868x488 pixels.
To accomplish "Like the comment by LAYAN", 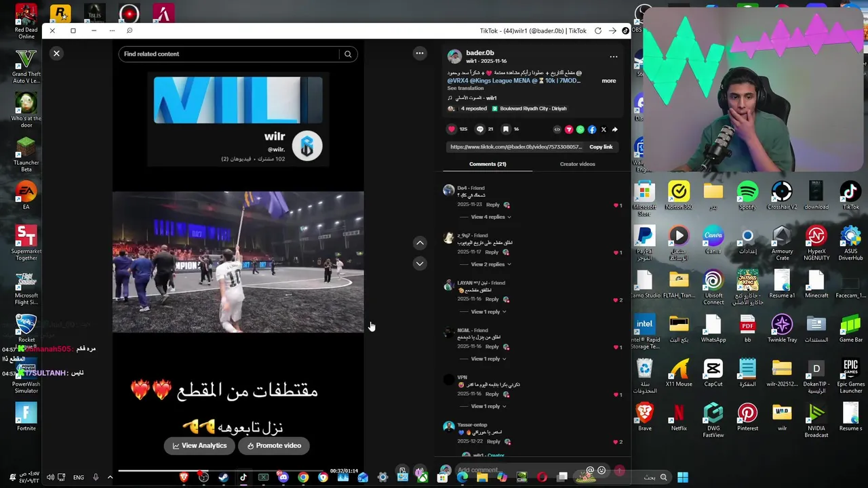I will (616, 300).
